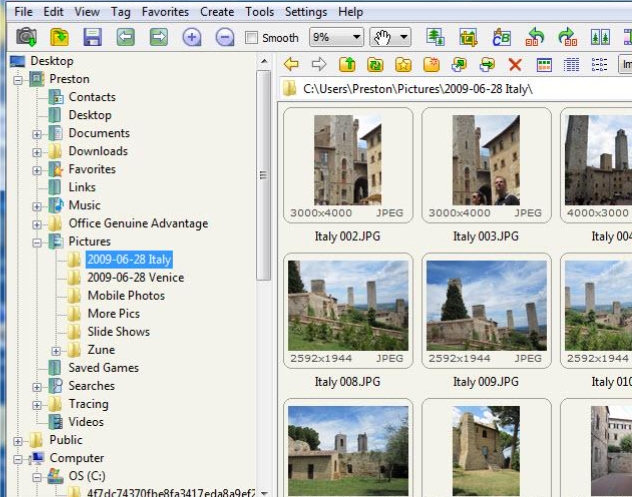Viewport: 632px width, 497px height.
Task: Click the folder tree scrollbar thumb
Action: coord(263,175)
